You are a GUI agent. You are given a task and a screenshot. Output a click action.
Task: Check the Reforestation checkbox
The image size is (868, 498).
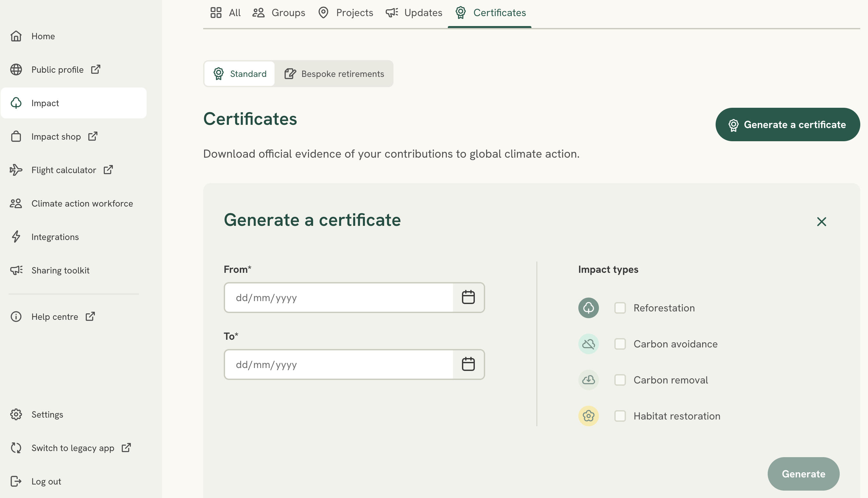point(620,308)
